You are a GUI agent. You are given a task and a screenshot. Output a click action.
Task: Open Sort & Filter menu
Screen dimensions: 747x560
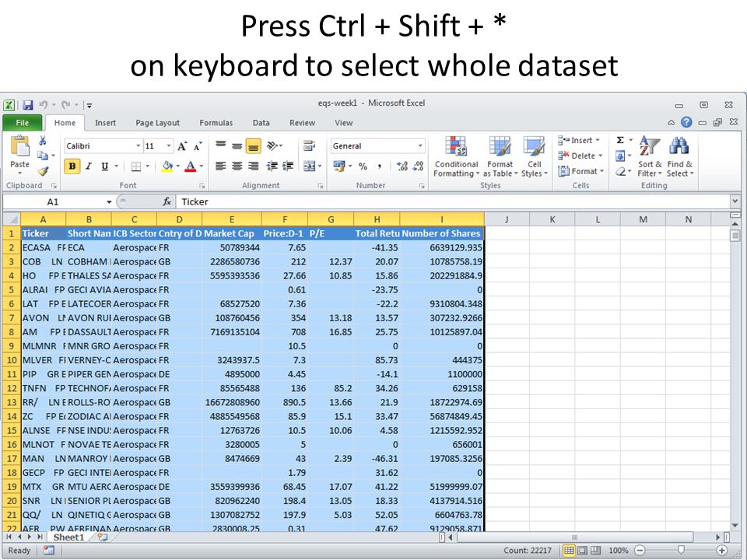(650, 156)
